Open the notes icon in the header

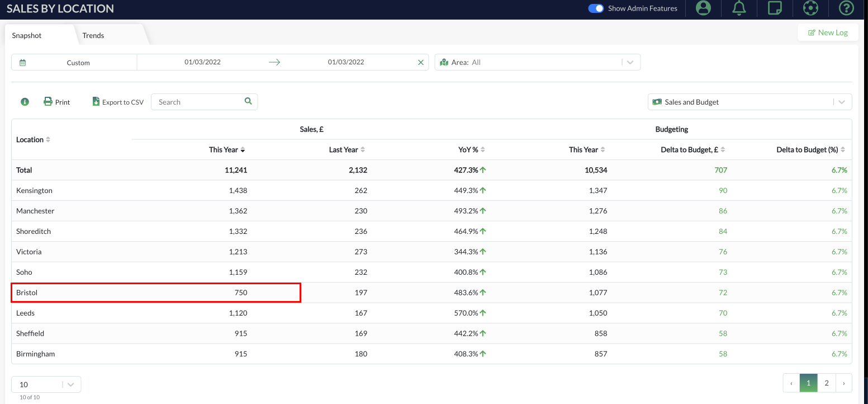tap(775, 8)
